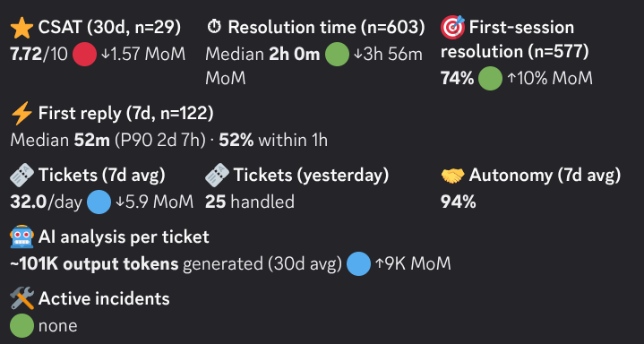Click the green dot beside 74%
This screenshot has height=344, width=644.
[x=491, y=78]
